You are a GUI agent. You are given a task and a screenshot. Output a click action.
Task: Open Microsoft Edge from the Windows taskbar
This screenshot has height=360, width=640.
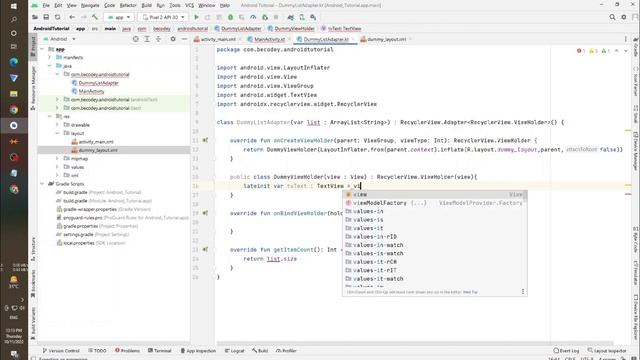(14, 62)
